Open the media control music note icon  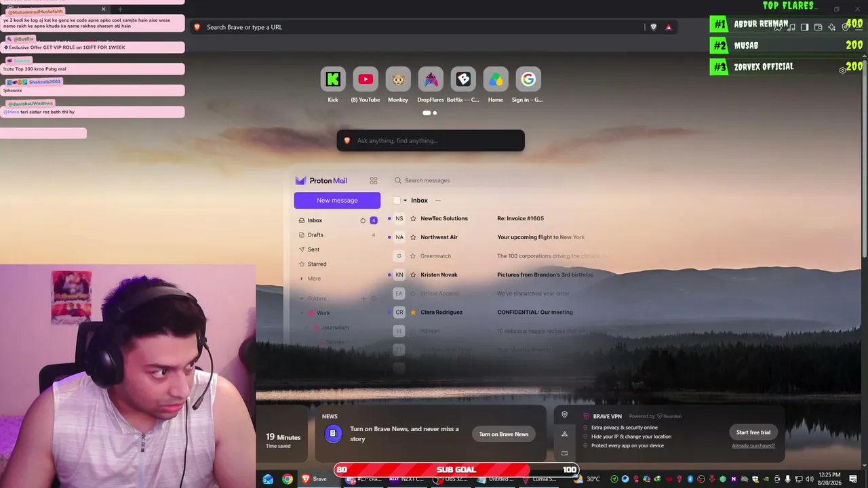pos(791,27)
